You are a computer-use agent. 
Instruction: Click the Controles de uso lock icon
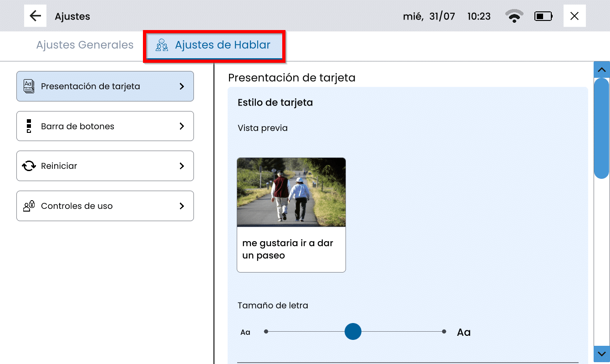click(29, 206)
